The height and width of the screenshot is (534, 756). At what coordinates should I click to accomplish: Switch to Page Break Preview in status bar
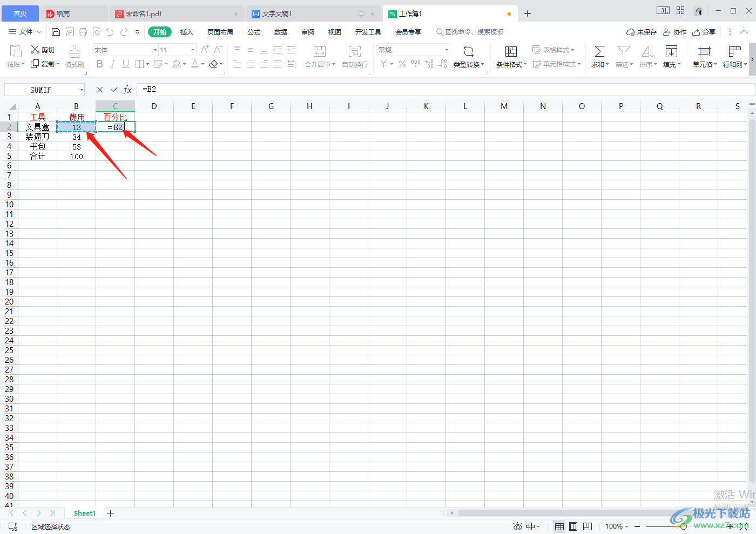(588, 526)
